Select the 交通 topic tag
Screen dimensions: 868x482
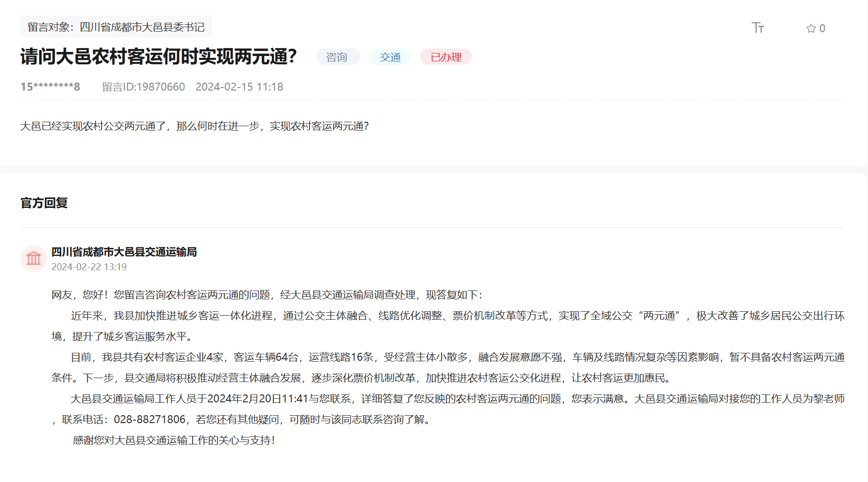click(x=389, y=57)
